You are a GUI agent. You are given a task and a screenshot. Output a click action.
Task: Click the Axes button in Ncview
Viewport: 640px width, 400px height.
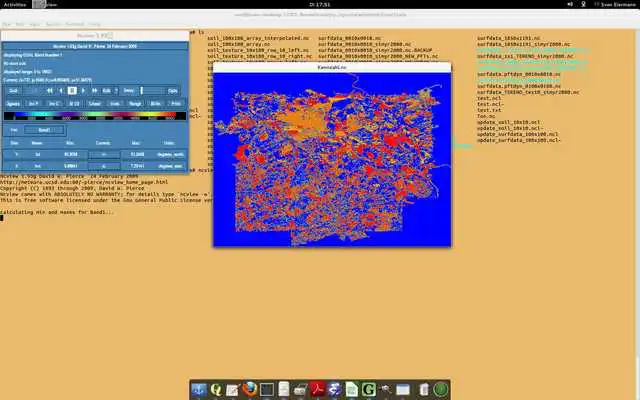115,104
